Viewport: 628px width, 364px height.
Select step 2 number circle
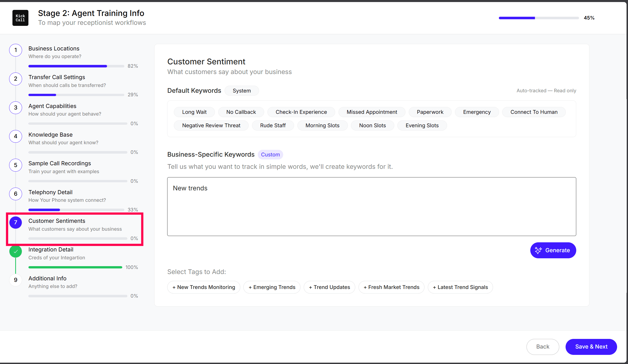click(16, 79)
